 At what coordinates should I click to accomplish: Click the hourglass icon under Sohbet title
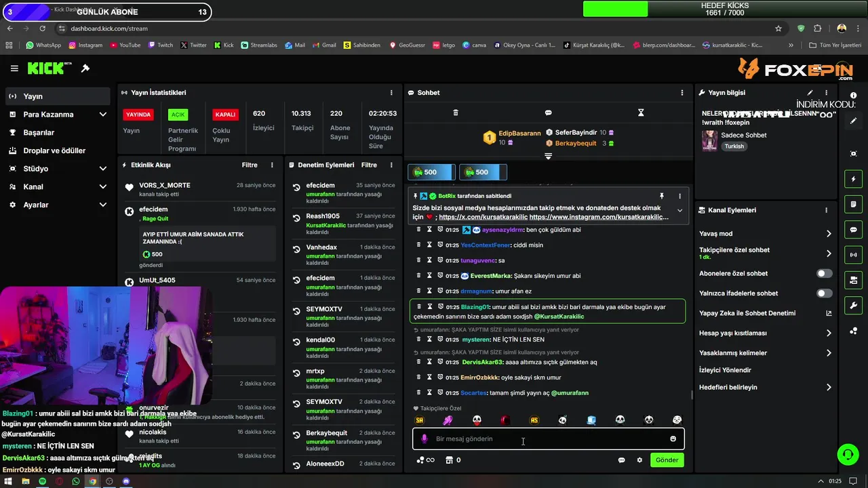(641, 113)
